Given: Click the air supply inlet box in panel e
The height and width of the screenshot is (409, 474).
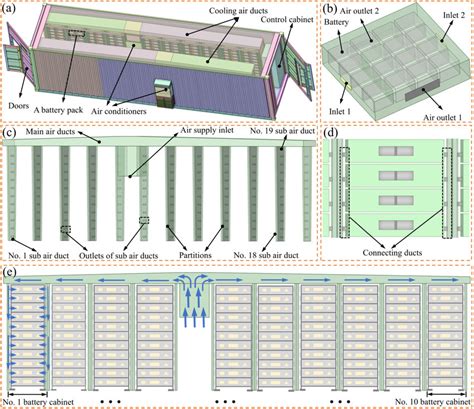Looking at the screenshot, I should [x=195, y=301].
